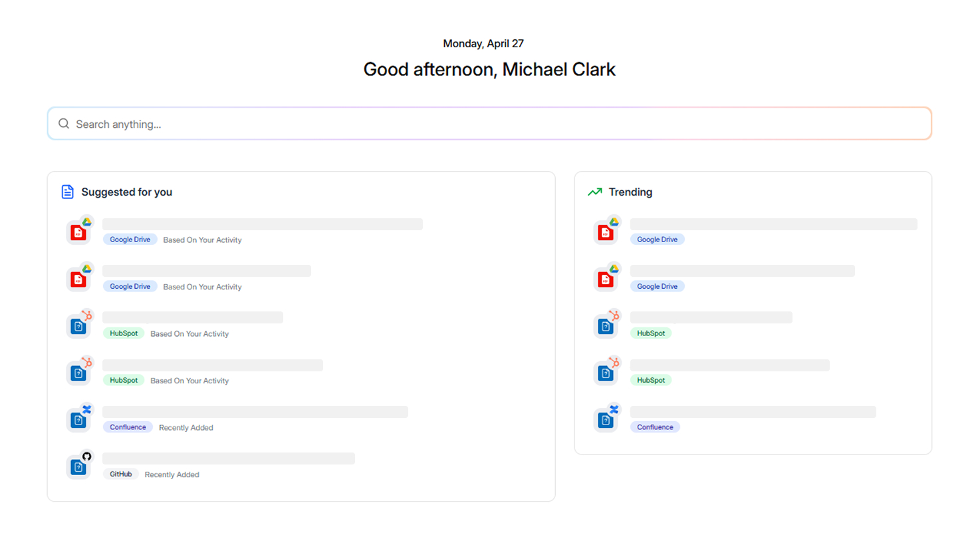Click the 'Good afternoon, Michael Clark' greeting

489,69
